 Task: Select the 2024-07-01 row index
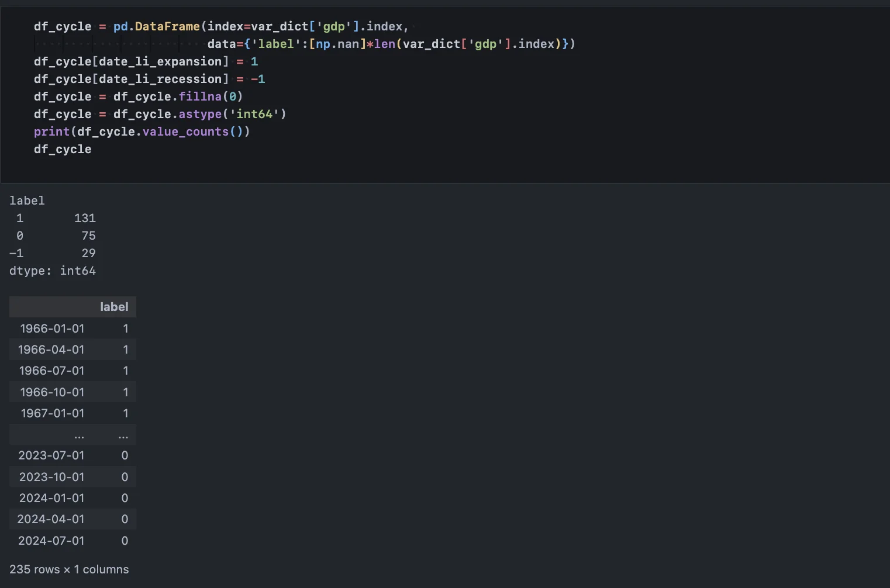click(x=51, y=541)
